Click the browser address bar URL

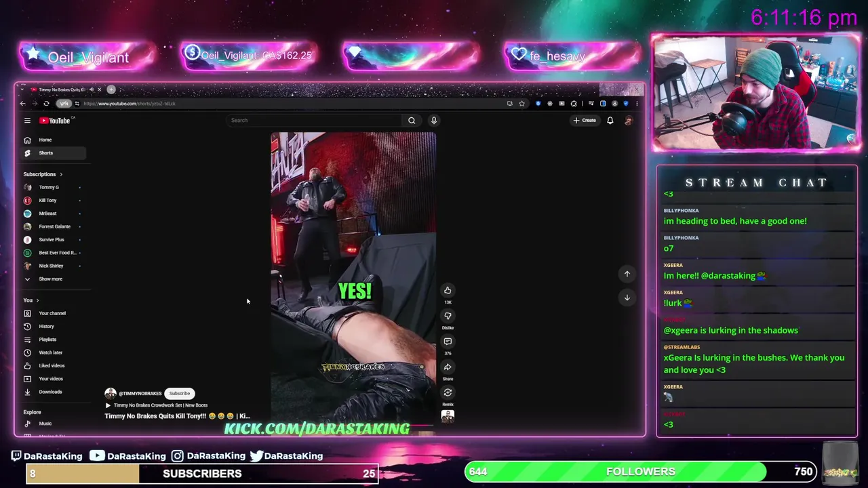pyautogui.click(x=130, y=104)
